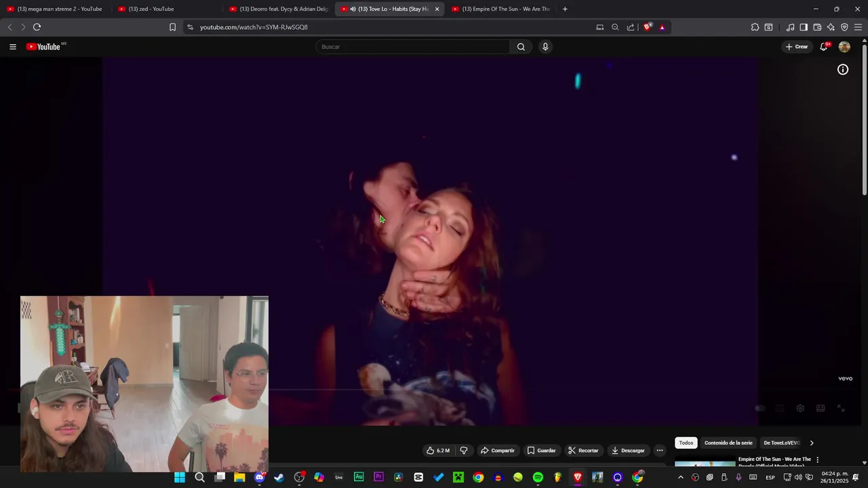Screen dimensions: 868x488
Task: Open Spotify from taskbar
Action: [x=538, y=477]
